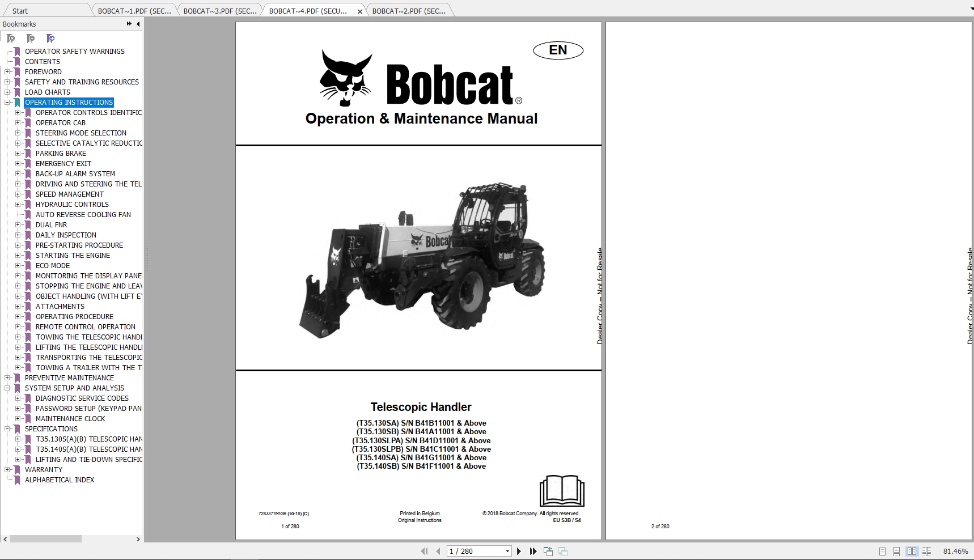Screen dimensions: 974x560
Task: Enable continuous page scrolling layout
Action: coord(897,551)
